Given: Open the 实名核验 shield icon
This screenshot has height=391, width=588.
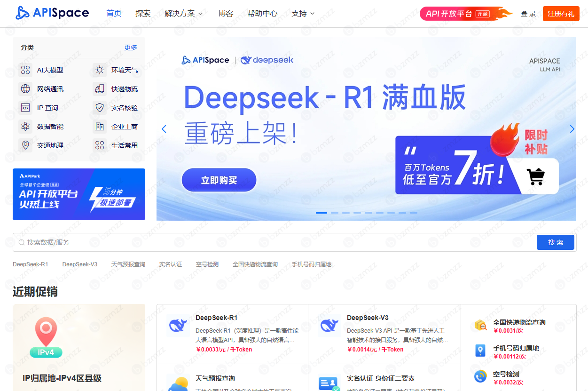Looking at the screenshot, I should (100, 108).
